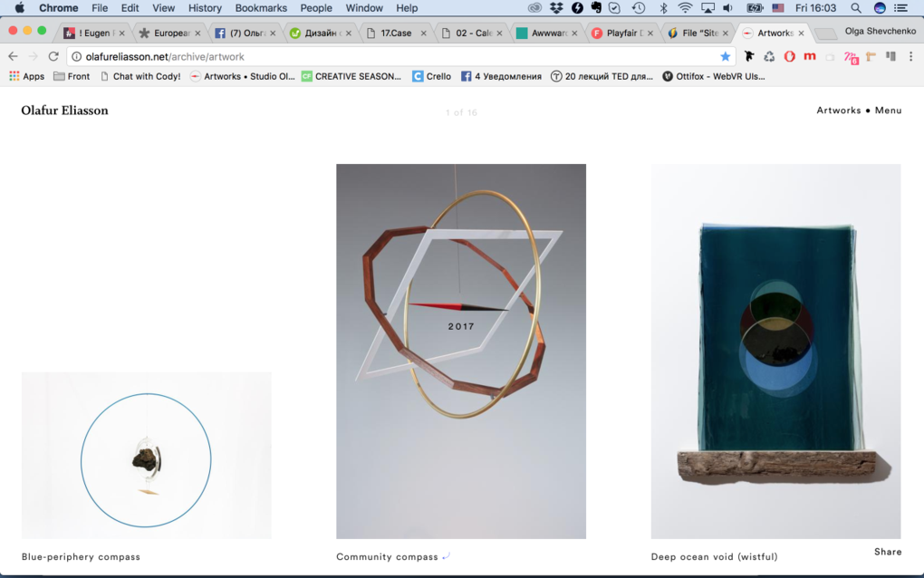Go back with the browser back arrow

click(x=13, y=56)
